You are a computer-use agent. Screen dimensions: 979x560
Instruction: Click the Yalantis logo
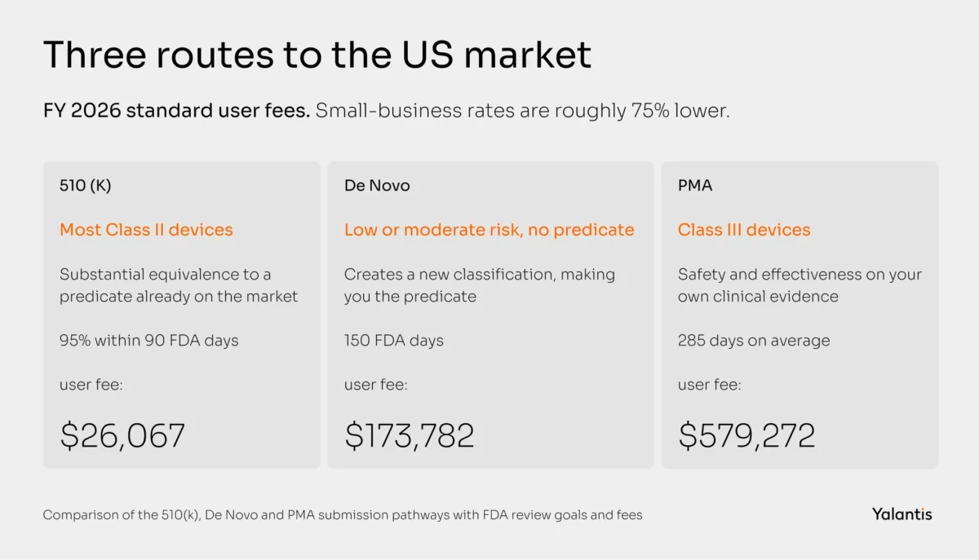pos(901,514)
